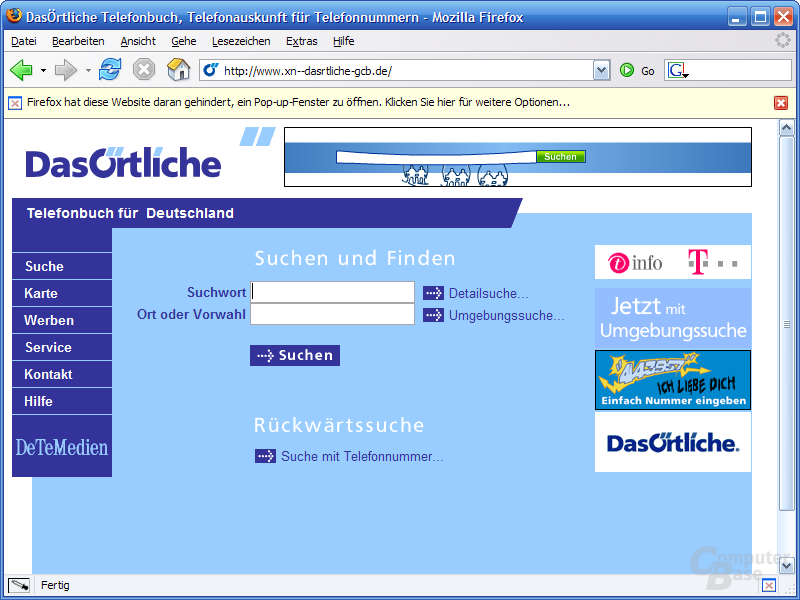Viewport: 800px width, 600px height.
Task: Maximize the Firefox window
Action: [760, 17]
